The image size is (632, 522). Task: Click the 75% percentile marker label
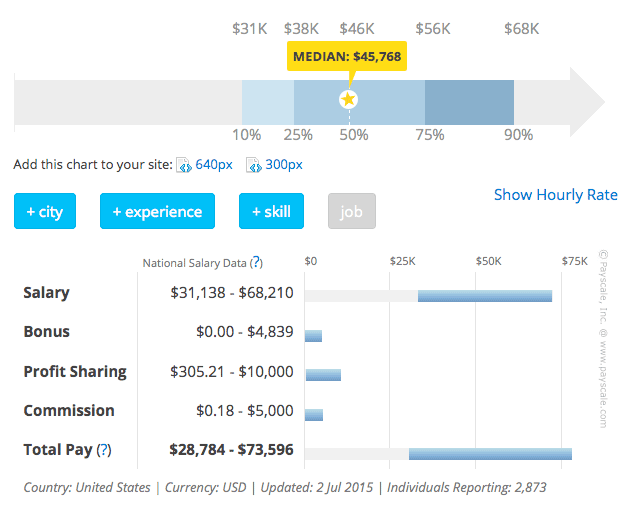coord(430,135)
